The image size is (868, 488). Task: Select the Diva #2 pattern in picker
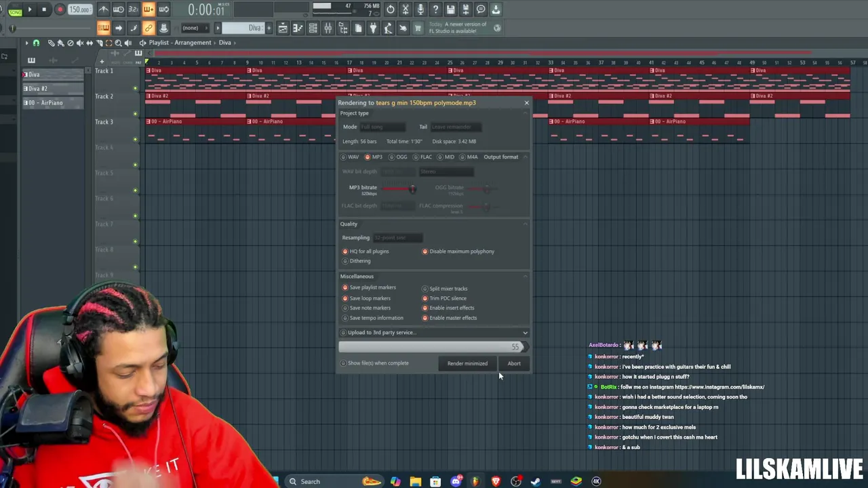tap(53, 89)
